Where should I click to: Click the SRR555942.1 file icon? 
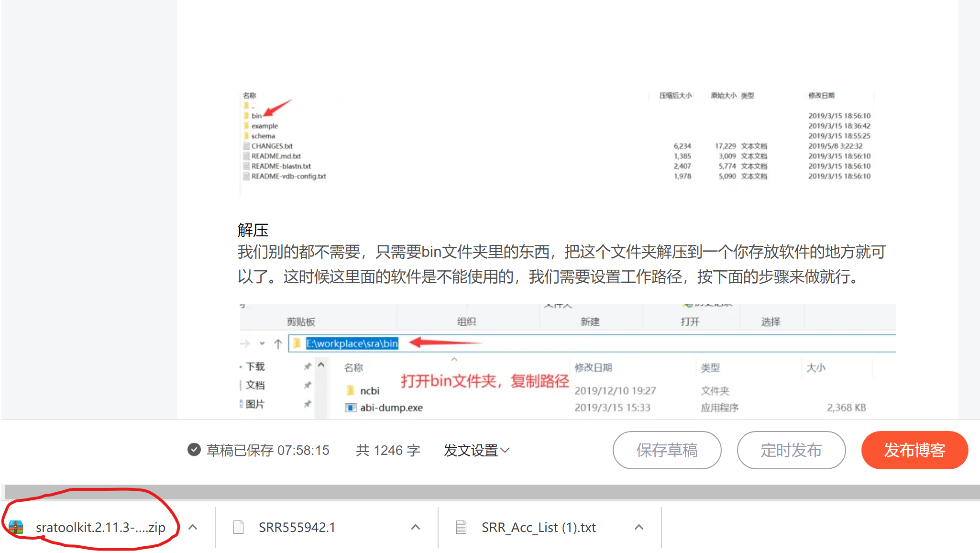238,527
